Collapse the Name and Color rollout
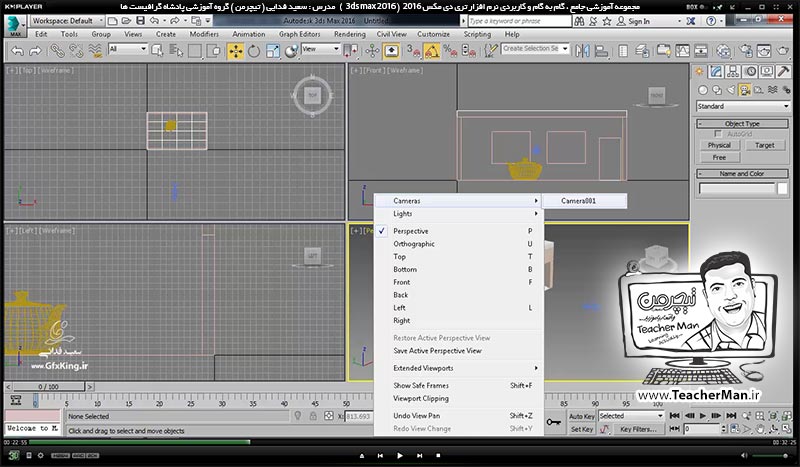 [x=742, y=174]
